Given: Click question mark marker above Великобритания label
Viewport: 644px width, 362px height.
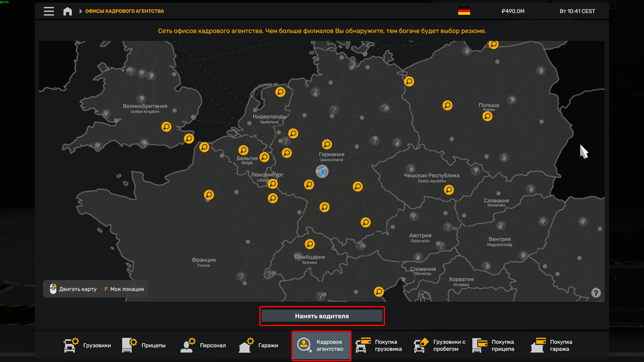Looking at the screenshot, I should point(141,99).
